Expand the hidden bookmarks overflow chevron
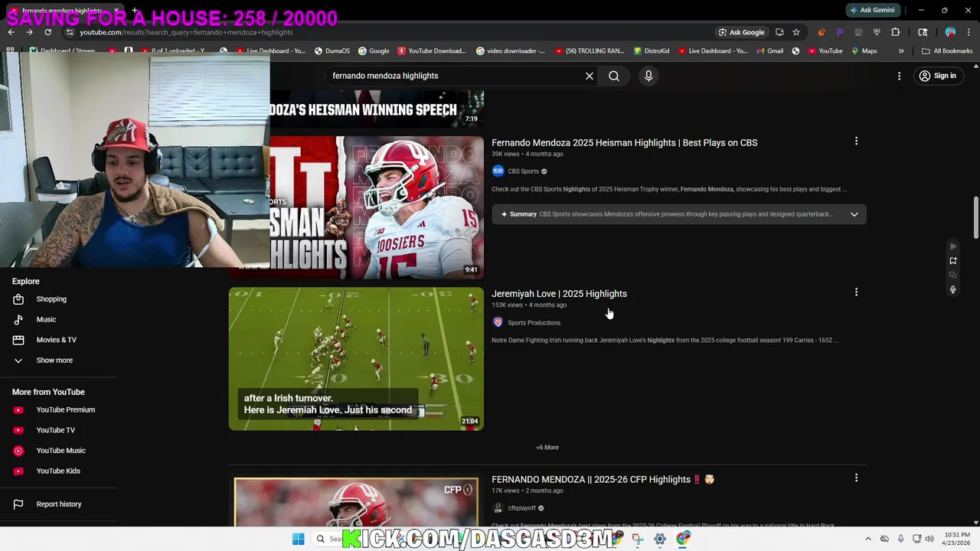980x551 pixels. point(901,51)
